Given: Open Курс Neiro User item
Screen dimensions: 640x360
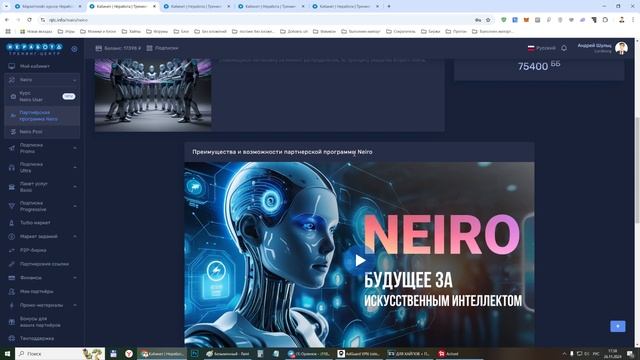Looking at the screenshot, I should 42,96.
